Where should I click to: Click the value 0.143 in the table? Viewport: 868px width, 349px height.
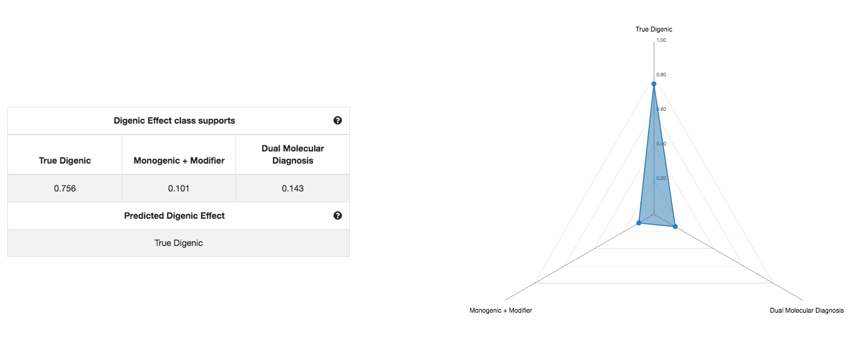pyautogui.click(x=292, y=188)
